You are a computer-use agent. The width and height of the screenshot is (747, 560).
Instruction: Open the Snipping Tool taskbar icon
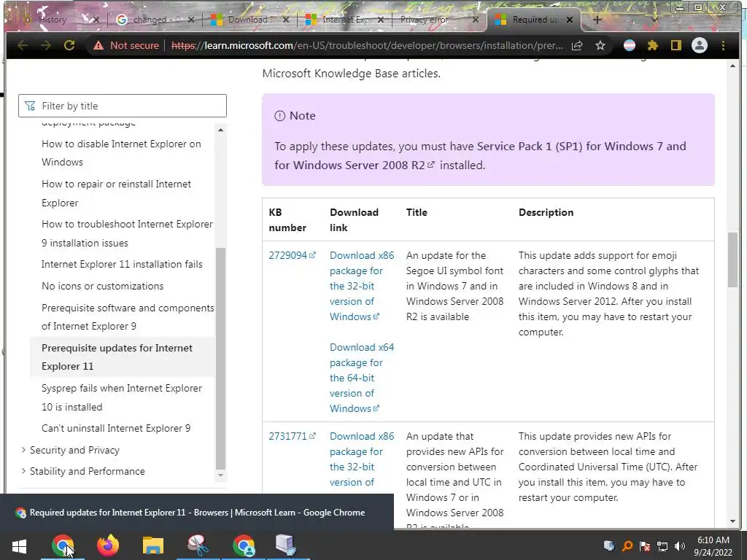click(198, 545)
